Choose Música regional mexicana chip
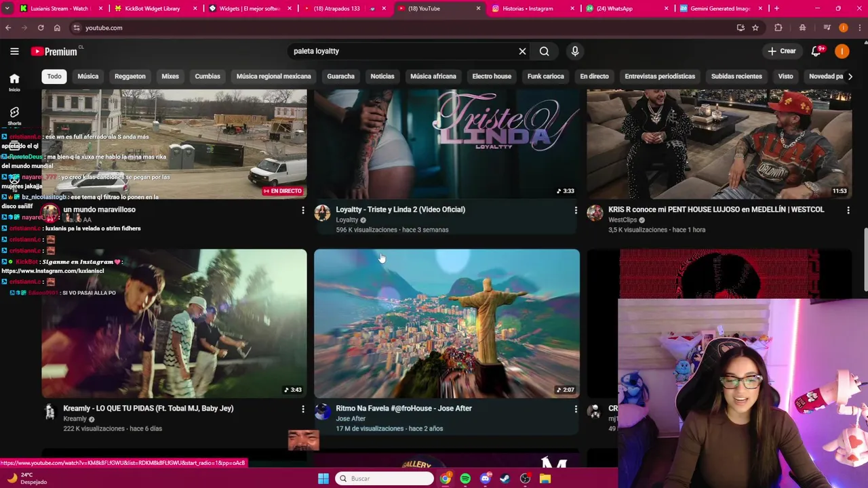 click(x=273, y=76)
